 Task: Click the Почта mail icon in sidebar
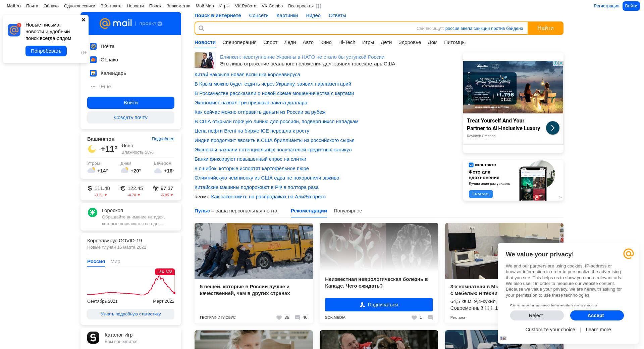pyautogui.click(x=93, y=46)
